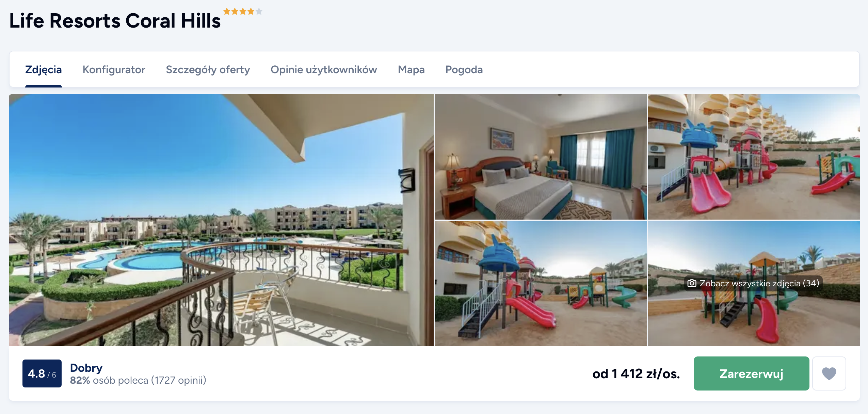Viewport: 868px width, 414px height.
Task: Switch to the Konfigurator tab
Action: click(114, 69)
